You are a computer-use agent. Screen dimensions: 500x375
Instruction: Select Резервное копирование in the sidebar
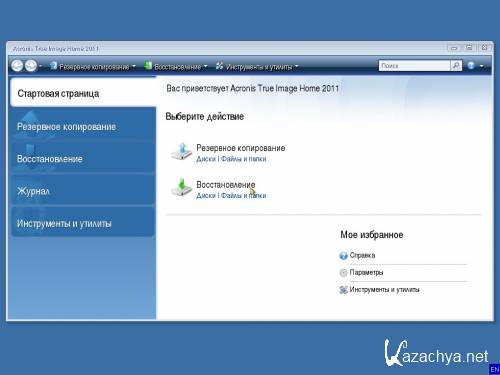point(83,126)
